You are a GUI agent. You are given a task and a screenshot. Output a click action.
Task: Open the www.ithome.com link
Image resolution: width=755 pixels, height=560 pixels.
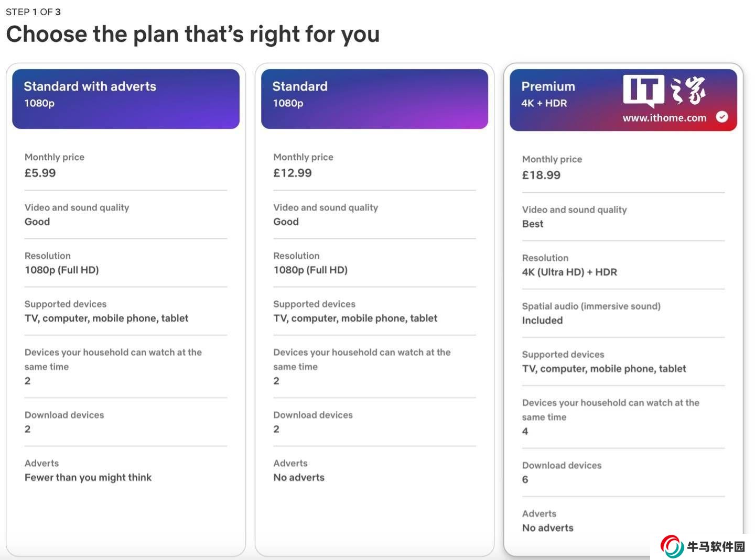click(x=664, y=118)
